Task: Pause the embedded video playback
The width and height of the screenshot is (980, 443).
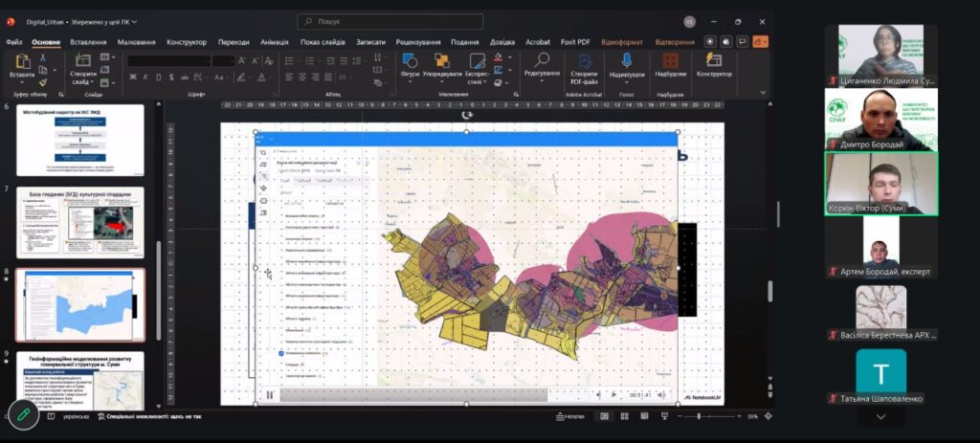Action: [270, 394]
